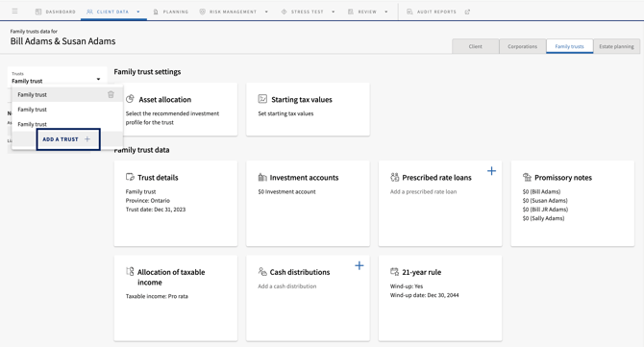The width and height of the screenshot is (644, 347).
Task: Click the Client Data people icon
Action: tap(89, 12)
